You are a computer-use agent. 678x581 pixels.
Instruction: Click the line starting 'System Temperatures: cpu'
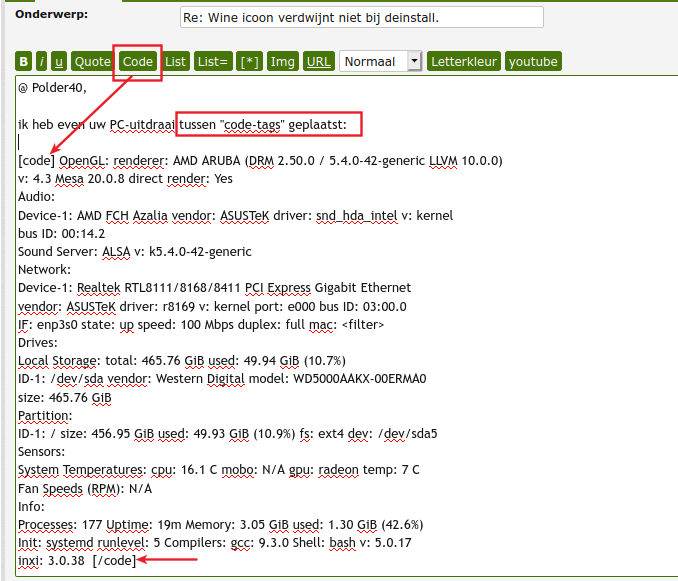(x=219, y=470)
